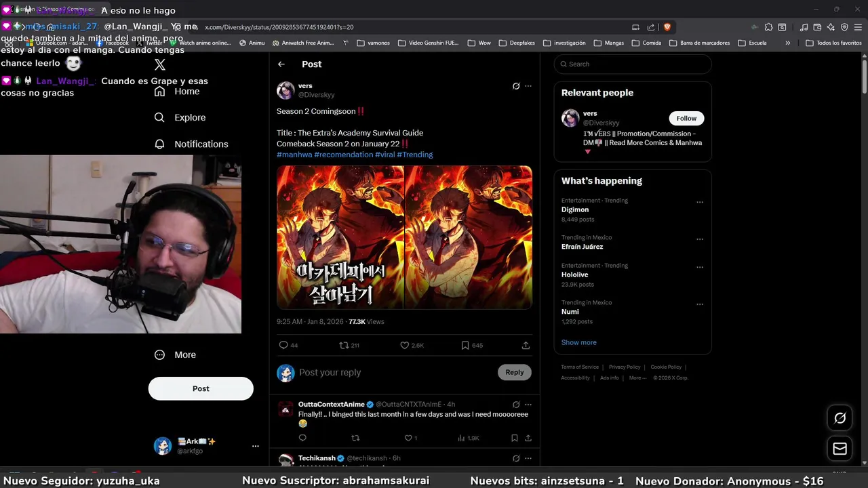
Task: Open the #viral hashtag
Action: [384, 155]
